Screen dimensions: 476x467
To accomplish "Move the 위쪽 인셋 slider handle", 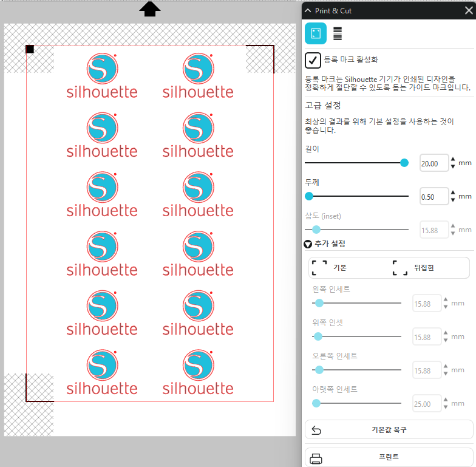I will 318,336.
